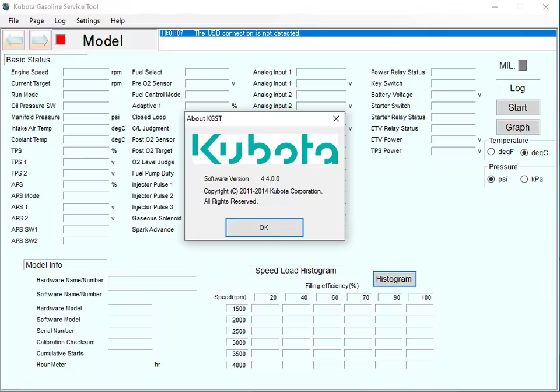560x392 pixels.
Task: Click the Hardware Name/Number field
Action: coord(152,281)
